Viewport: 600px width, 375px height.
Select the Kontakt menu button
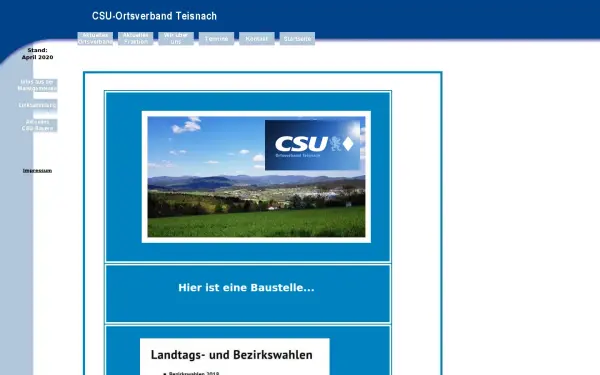point(257,39)
